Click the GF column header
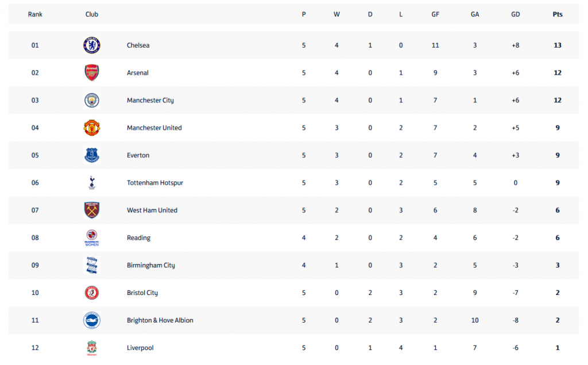The height and width of the screenshot is (365, 588). tap(435, 14)
